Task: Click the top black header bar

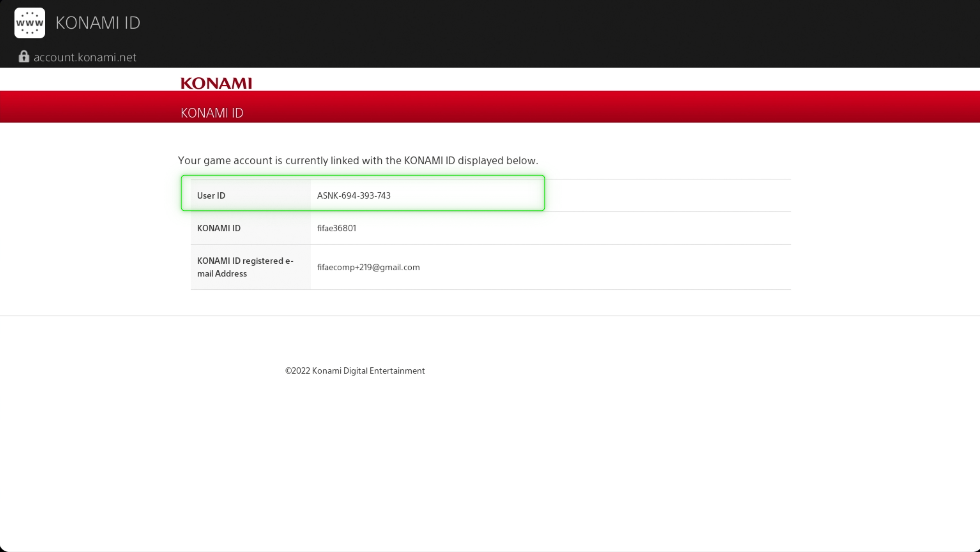Action: [490, 32]
